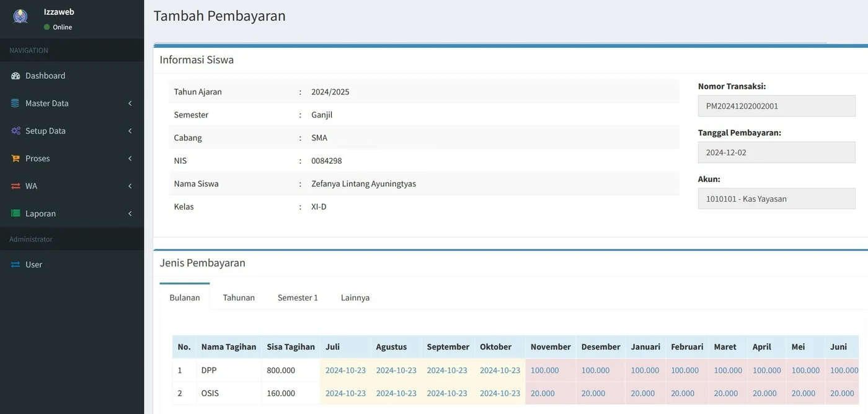Click OSIS Februari amount 20.000
This screenshot has height=414, width=868.
click(x=683, y=394)
